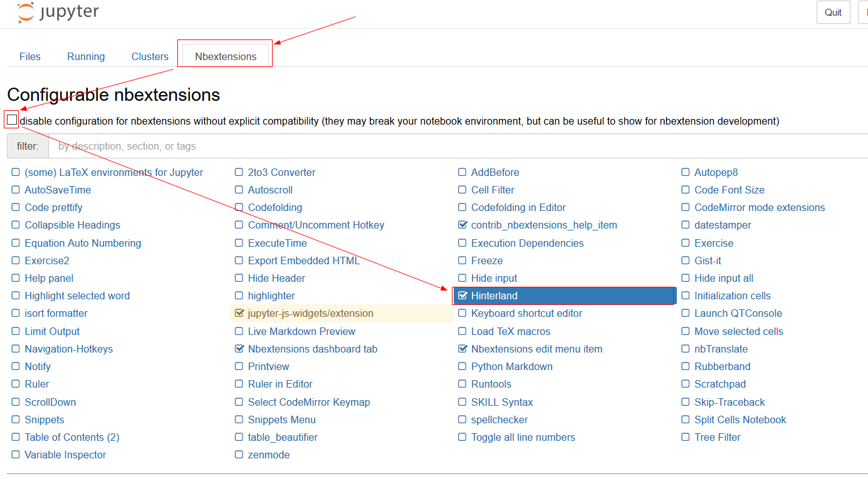
Task: Open the Python Markdown extension
Action: tap(512, 366)
